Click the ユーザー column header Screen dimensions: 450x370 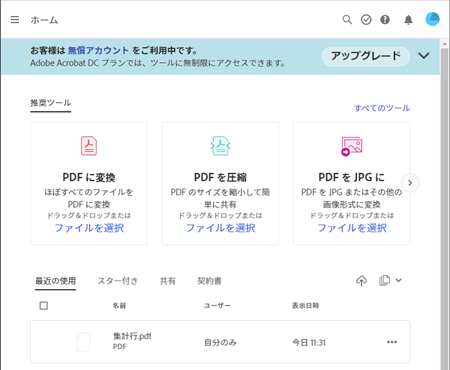(x=217, y=305)
